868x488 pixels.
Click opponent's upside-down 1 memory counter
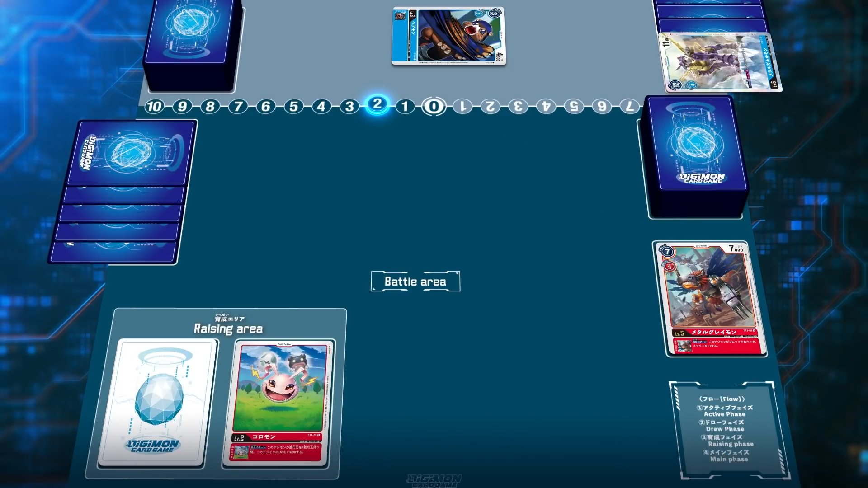click(462, 107)
